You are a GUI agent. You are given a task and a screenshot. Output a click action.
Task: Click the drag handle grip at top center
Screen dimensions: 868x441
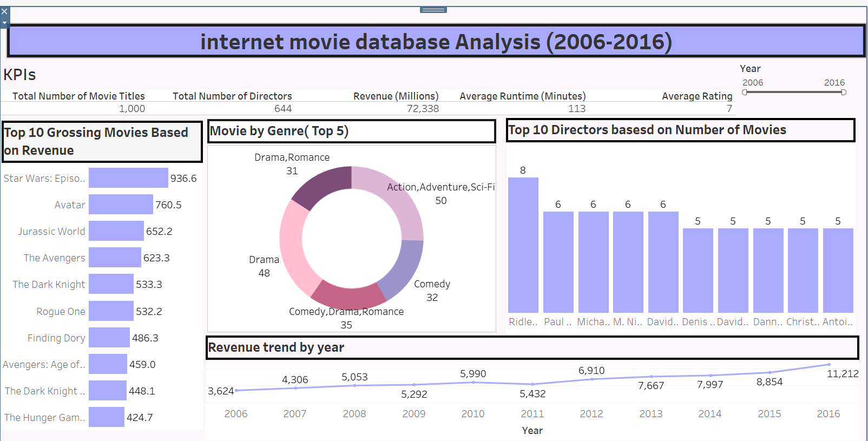(433, 10)
